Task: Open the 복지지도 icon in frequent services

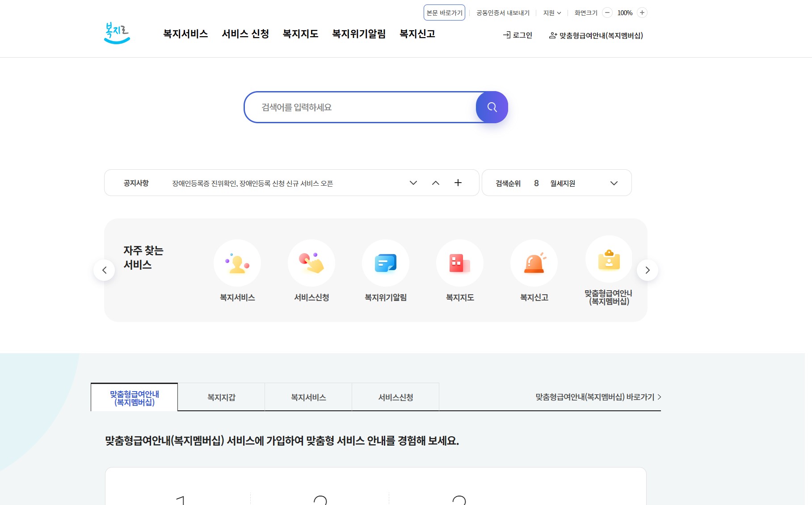Action: tap(459, 263)
